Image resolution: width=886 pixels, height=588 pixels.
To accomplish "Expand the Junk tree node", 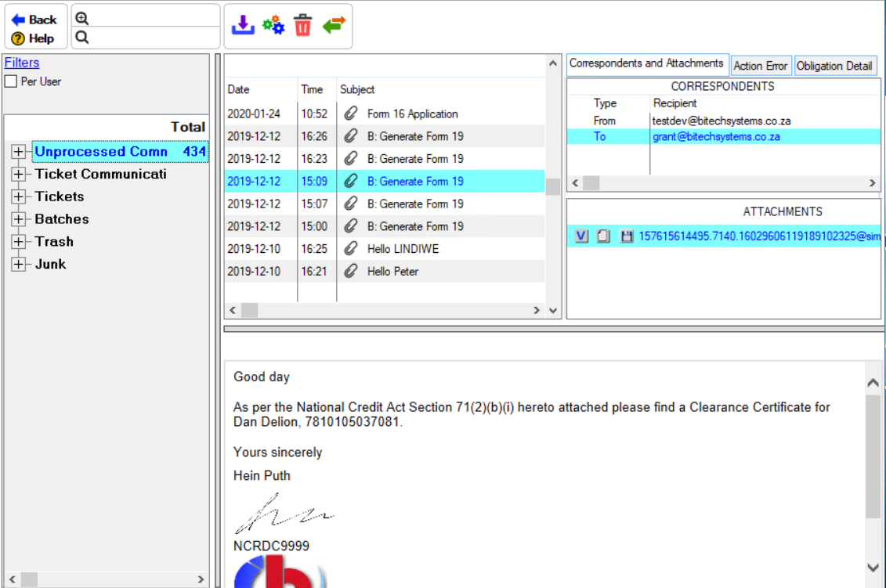I will 19,265.
